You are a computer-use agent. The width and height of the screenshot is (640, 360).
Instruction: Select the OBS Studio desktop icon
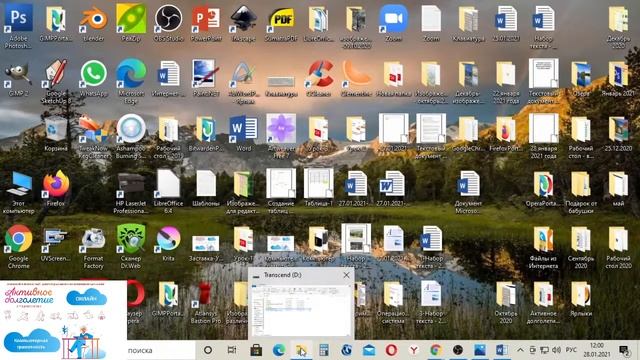click(169, 23)
